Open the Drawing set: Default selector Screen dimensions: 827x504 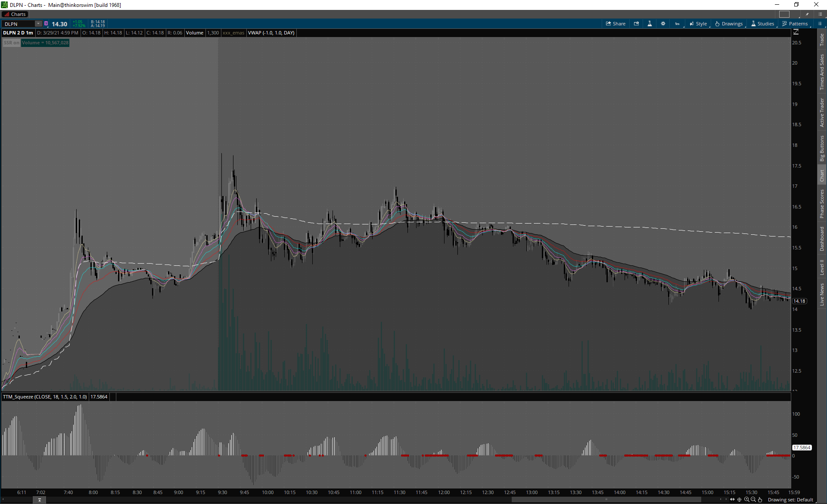[790, 500]
